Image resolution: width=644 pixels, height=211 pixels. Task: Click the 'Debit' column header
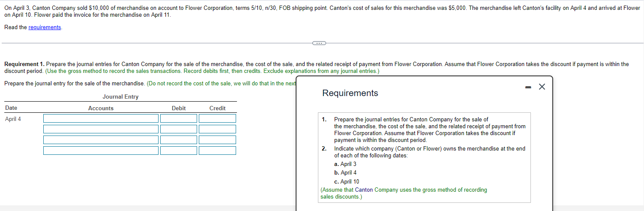pos(179,109)
